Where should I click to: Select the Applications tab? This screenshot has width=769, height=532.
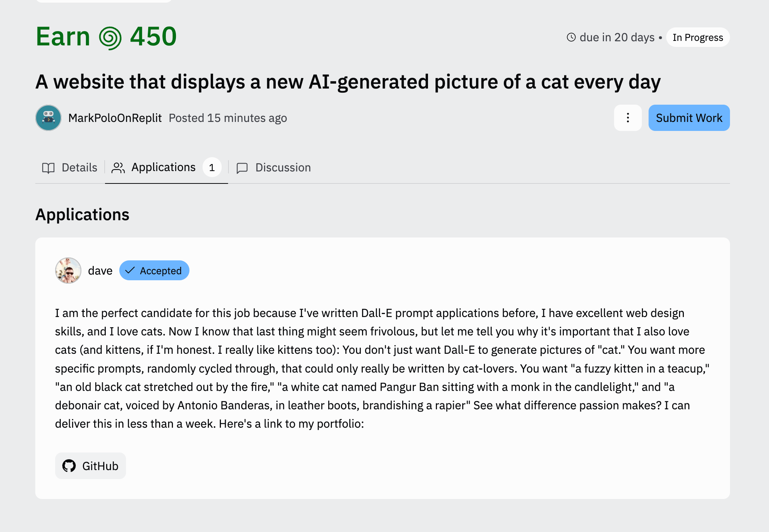[167, 167]
